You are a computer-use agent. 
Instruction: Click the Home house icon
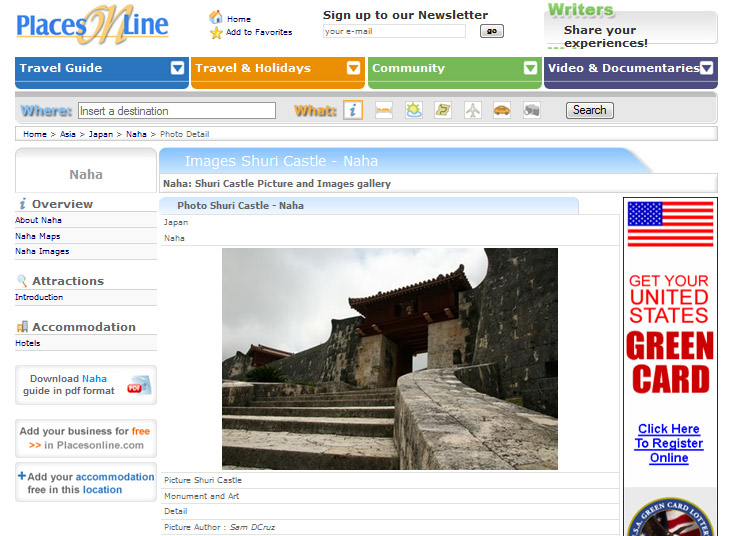tap(216, 17)
